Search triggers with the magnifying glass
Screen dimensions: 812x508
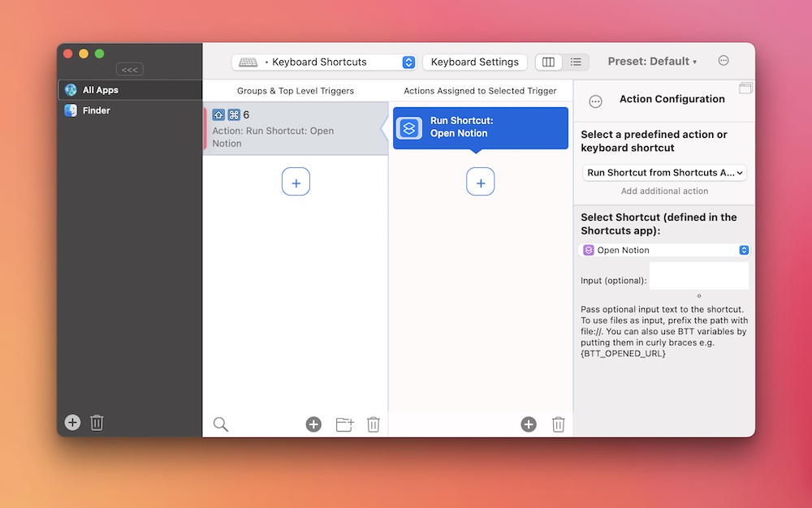(221, 424)
